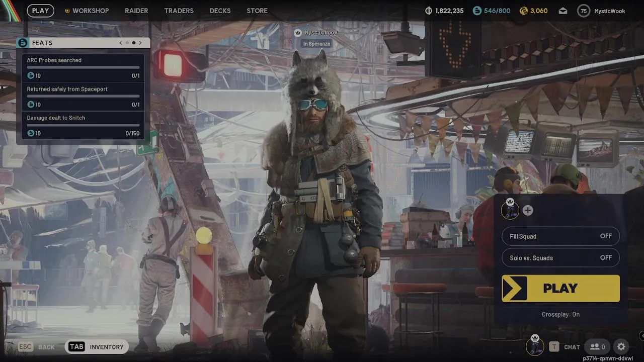
Task: Click the 'In Speranza' status label
Action: (316, 44)
